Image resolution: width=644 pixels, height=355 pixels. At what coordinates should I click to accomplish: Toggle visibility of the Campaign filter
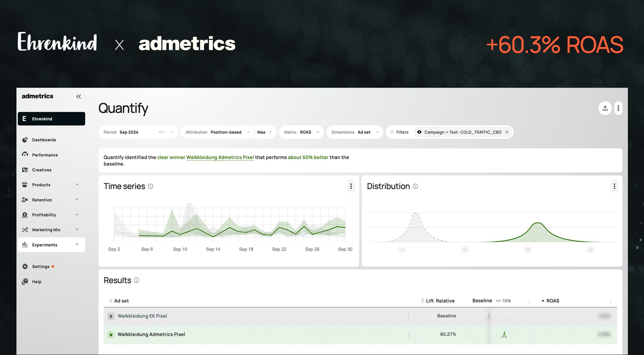pos(419,132)
